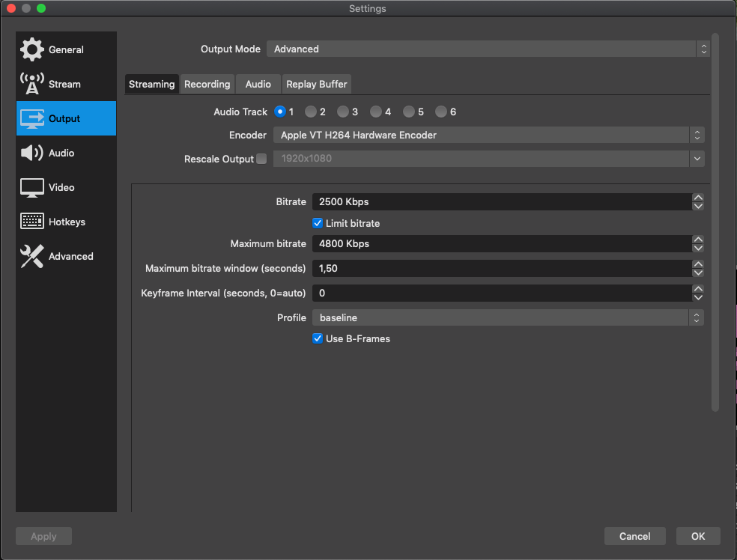This screenshot has height=560, width=737.
Task: Expand the Output Mode dropdown
Action: tap(487, 49)
